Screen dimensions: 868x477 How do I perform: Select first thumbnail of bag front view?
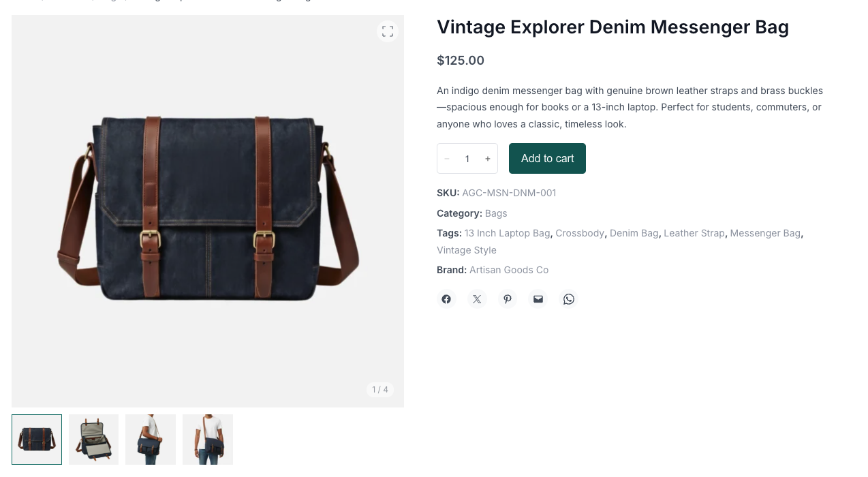37,440
